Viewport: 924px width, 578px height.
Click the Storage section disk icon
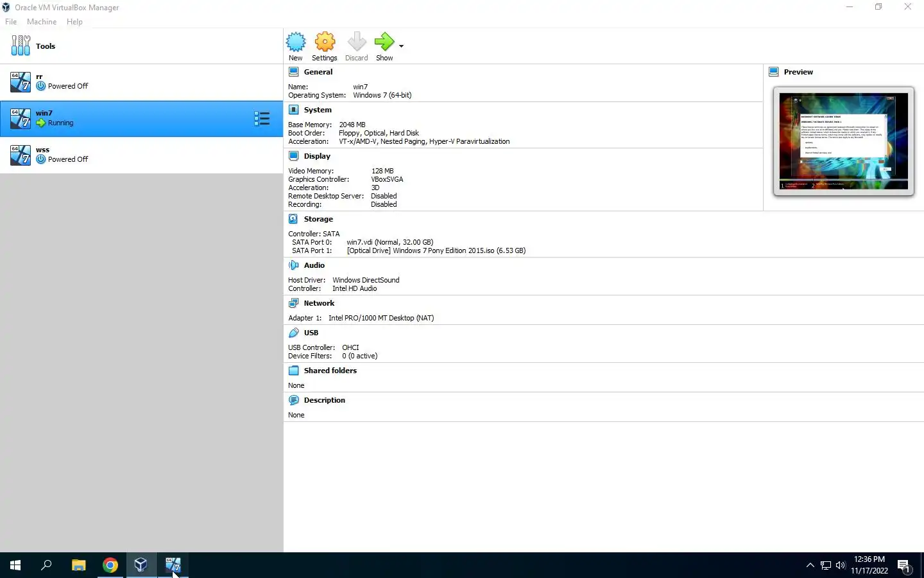click(294, 219)
